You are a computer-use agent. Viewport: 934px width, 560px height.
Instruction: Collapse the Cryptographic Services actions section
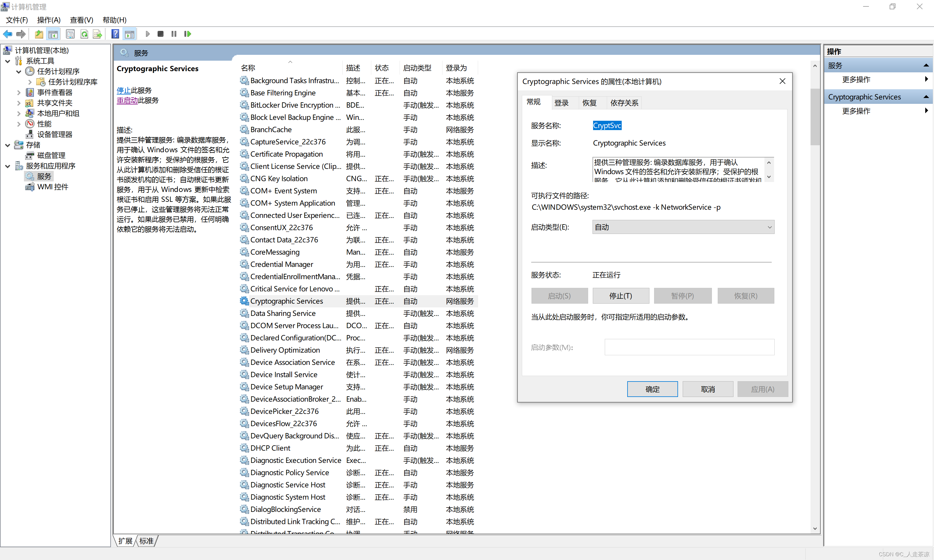[x=926, y=97]
